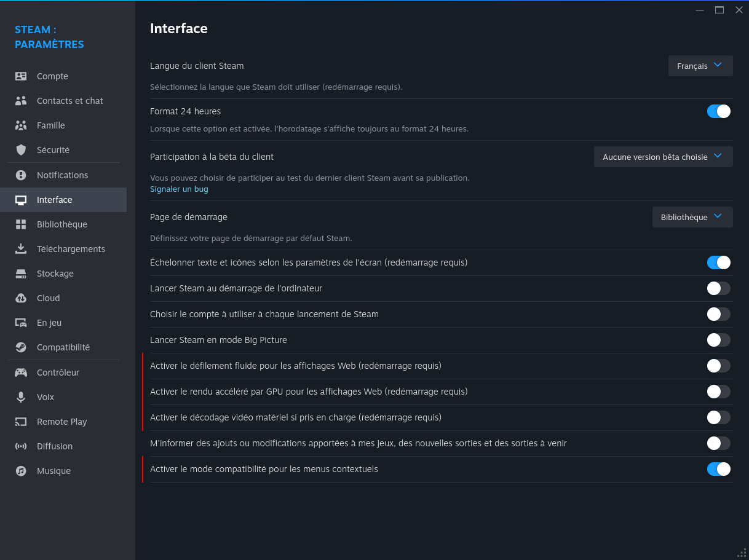The width and height of the screenshot is (749, 560).
Task: Click the Notifications exclamation icon
Action: pyautogui.click(x=21, y=175)
